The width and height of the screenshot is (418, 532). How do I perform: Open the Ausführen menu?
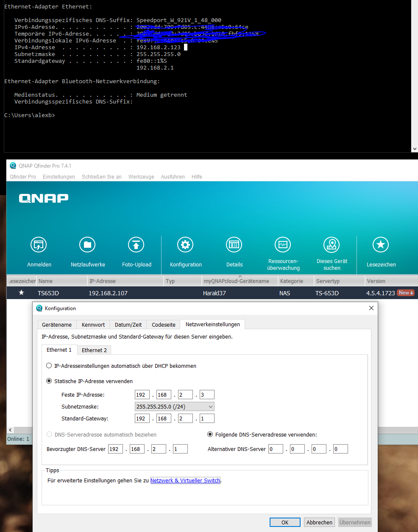coord(173,176)
